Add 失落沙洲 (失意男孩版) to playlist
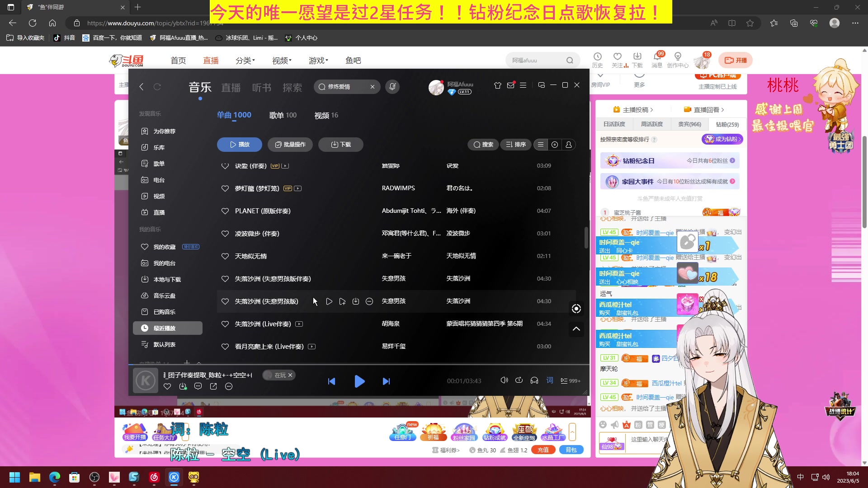Image resolution: width=868 pixels, height=488 pixels. [342, 301]
